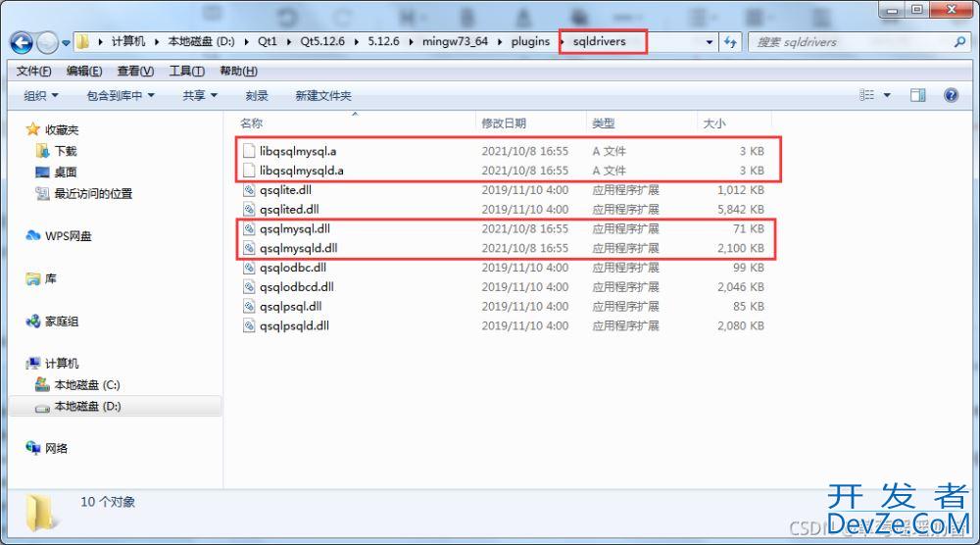Click the 2,100 KB size cell
Screen dimensions: 980x545
click(741, 248)
